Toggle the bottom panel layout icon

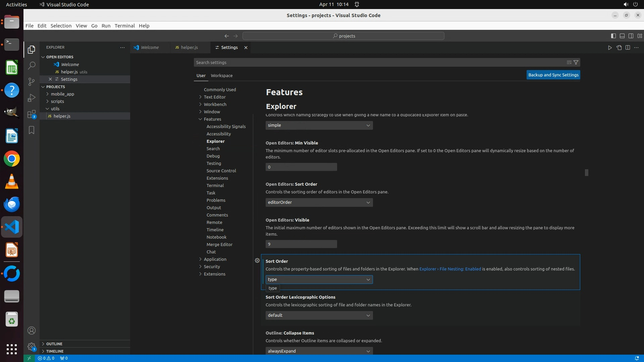pyautogui.click(x=622, y=36)
